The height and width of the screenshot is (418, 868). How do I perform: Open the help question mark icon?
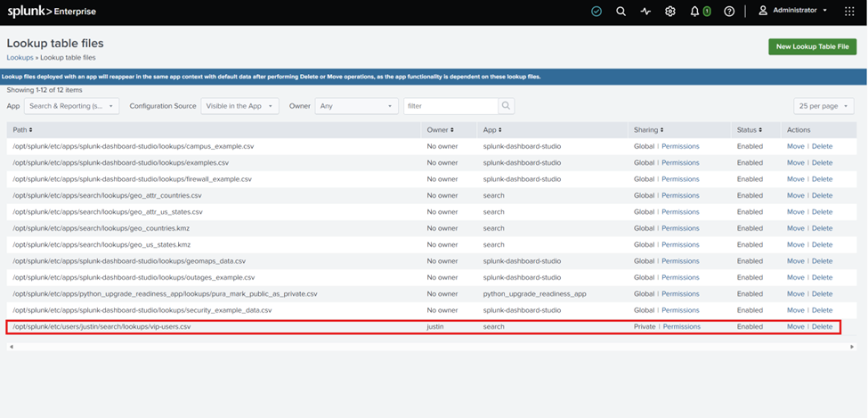730,11
